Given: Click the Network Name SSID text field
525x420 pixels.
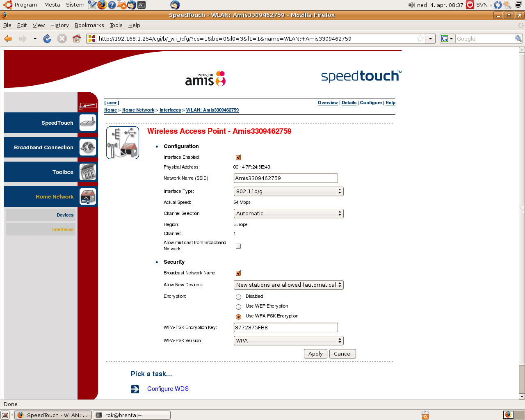Looking at the screenshot, I should click(x=285, y=178).
